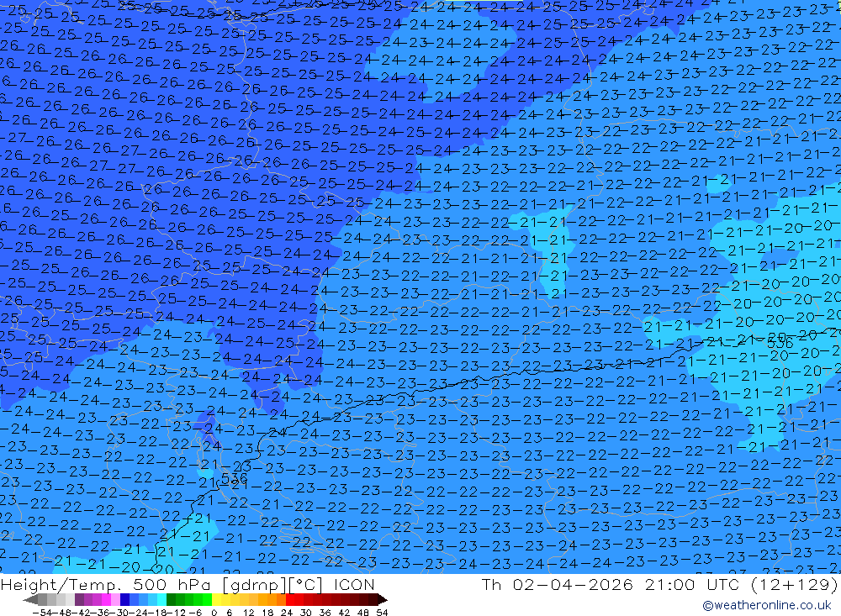Click the '-54' label on the scale
This screenshot has width=841, height=616.
click(42, 613)
